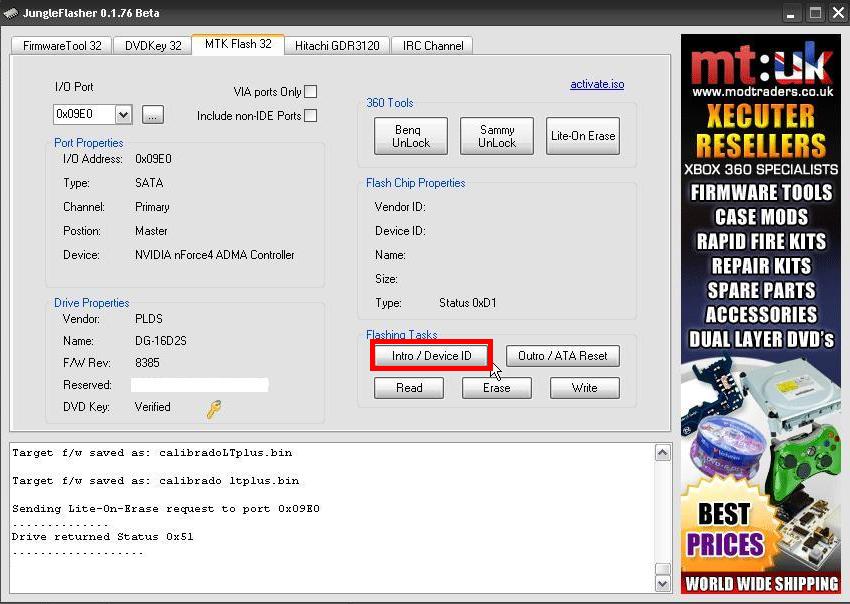Click the Lite-On Erase button
This screenshot has height=604, width=850.
click(x=583, y=136)
